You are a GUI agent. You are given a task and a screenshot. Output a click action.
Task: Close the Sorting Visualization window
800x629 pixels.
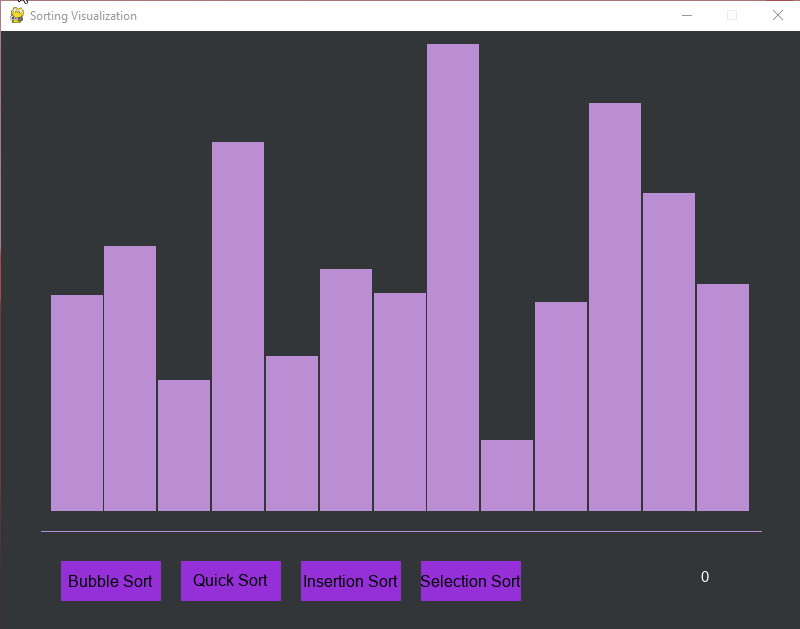[x=778, y=15]
